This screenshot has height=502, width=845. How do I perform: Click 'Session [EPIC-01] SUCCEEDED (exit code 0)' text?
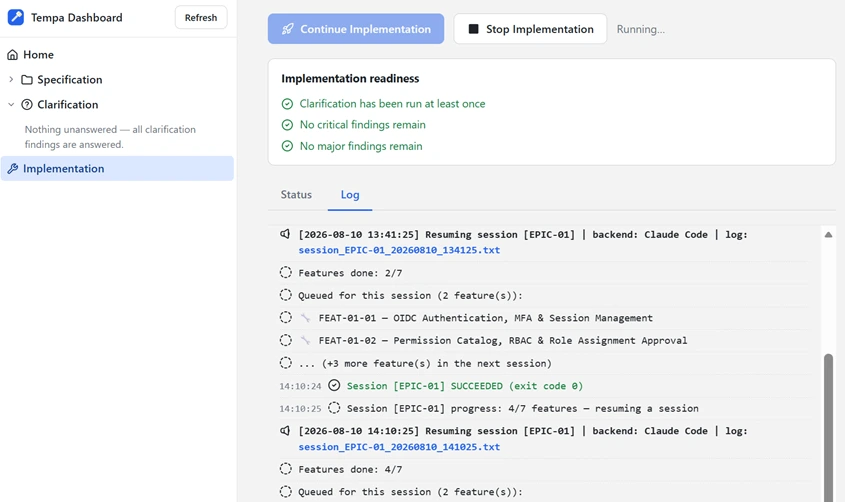click(465, 386)
